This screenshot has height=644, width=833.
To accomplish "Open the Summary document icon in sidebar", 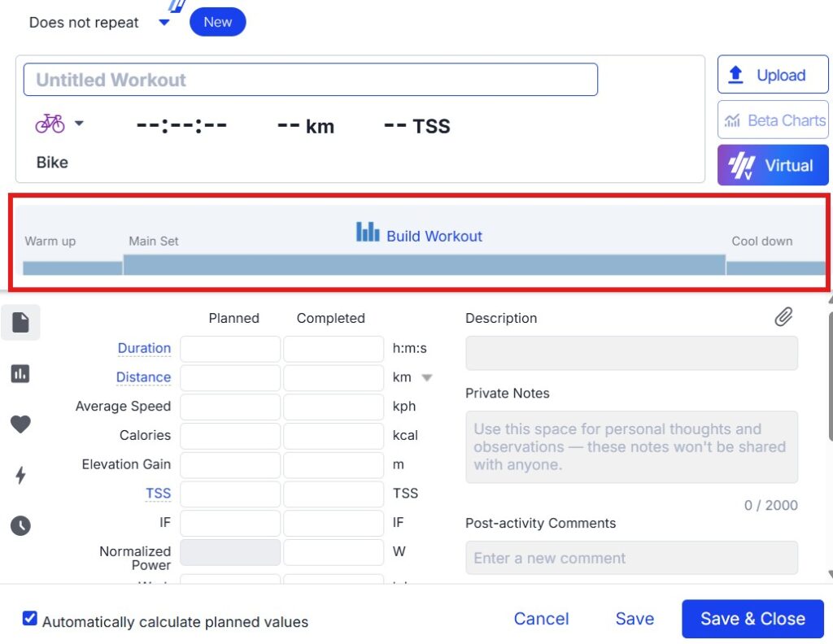I will (20, 322).
